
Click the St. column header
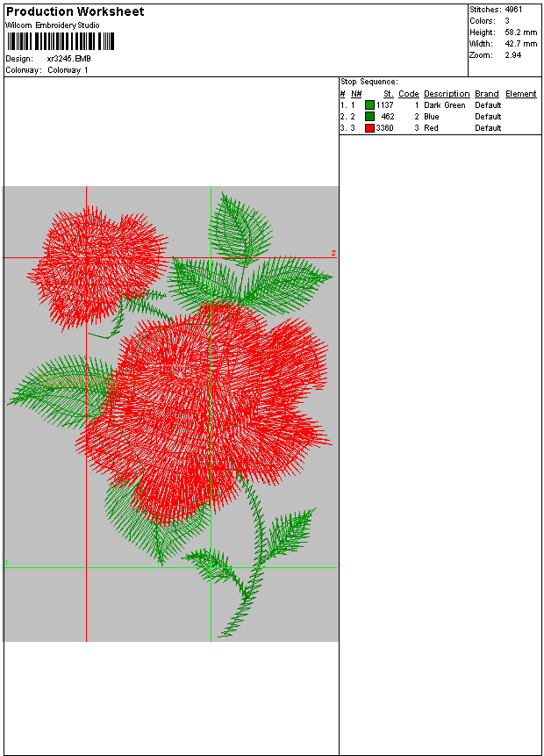(x=388, y=94)
